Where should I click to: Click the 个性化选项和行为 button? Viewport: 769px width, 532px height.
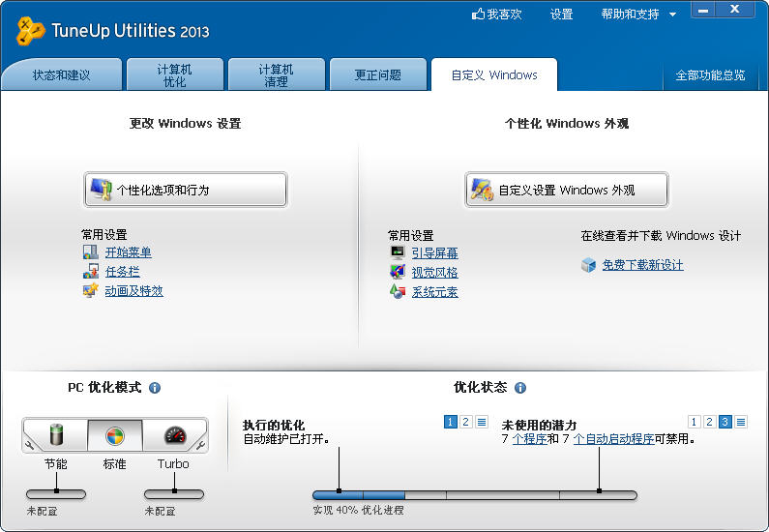pos(186,190)
